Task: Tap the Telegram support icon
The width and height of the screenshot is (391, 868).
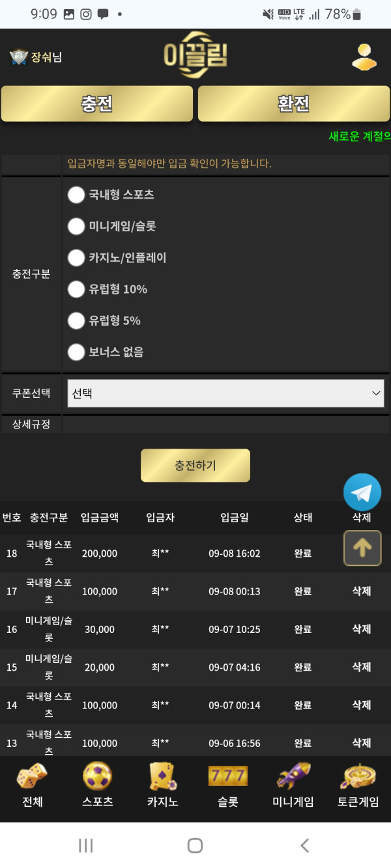Action: (362, 492)
